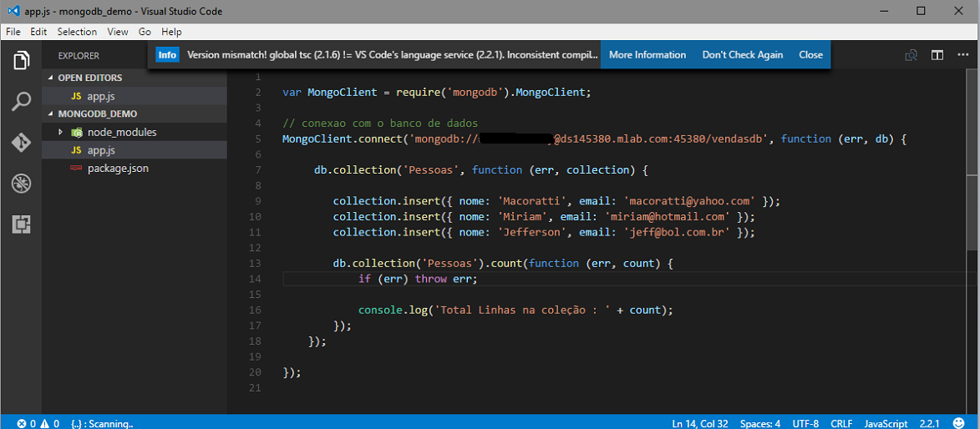This screenshot has width=980, height=429.
Task: Open the Selection menu
Action: 77,32
